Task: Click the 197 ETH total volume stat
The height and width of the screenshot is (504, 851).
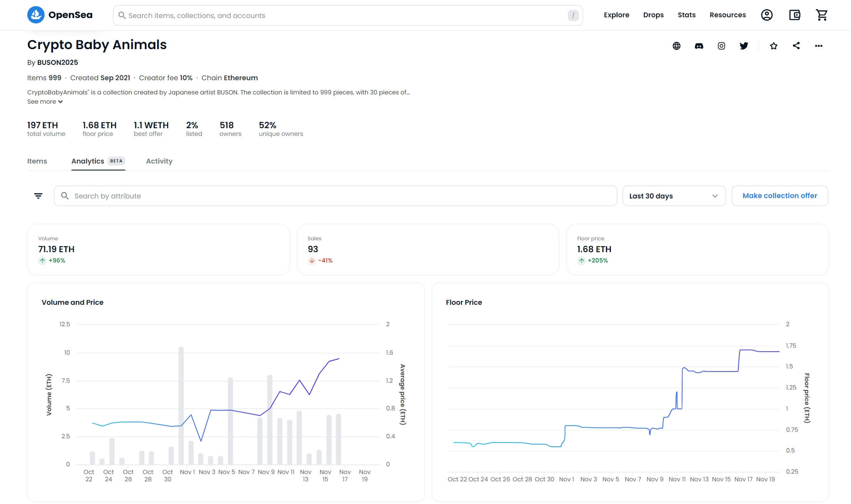Action: coord(46,129)
